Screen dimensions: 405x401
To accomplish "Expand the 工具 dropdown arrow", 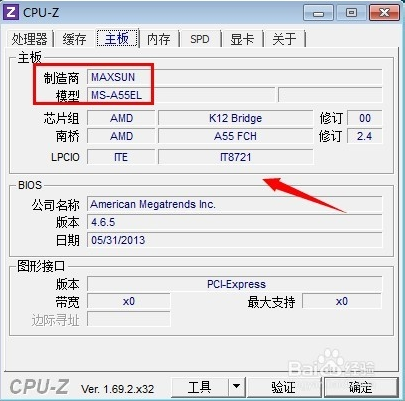I will [x=237, y=387].
